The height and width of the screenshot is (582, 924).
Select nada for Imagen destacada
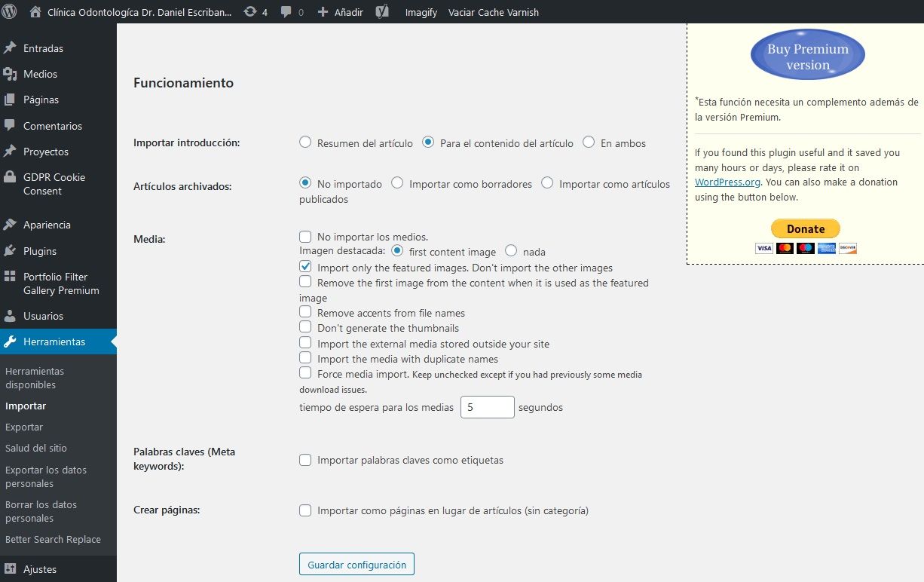tap(511, 251)
